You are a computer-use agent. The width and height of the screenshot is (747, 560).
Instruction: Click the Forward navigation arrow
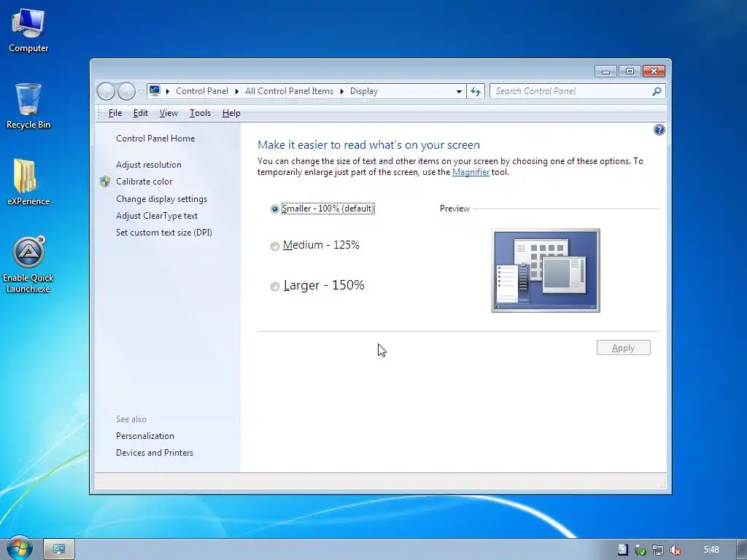pos(126,91)
